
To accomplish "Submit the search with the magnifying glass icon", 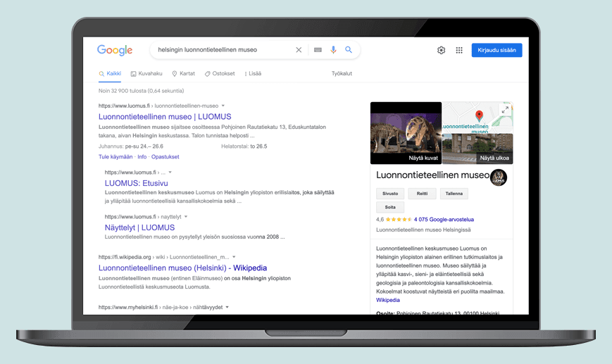I will pyautogui.click(x=349, y=50).
